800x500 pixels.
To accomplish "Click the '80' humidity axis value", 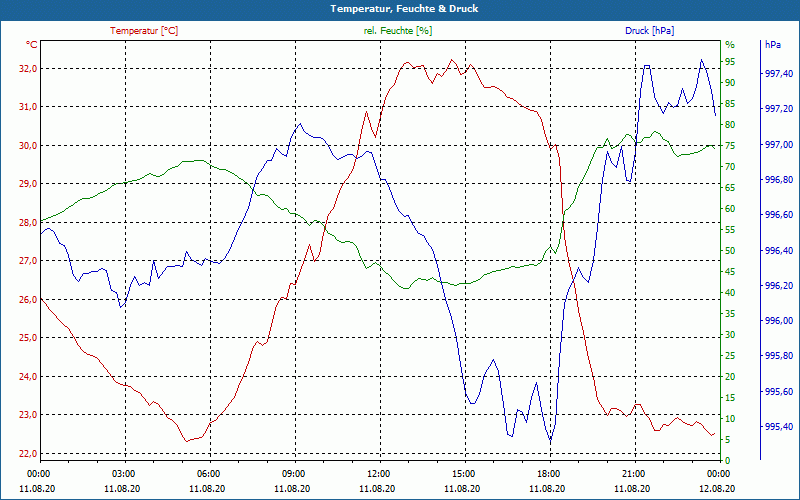I will click(730, 125).
